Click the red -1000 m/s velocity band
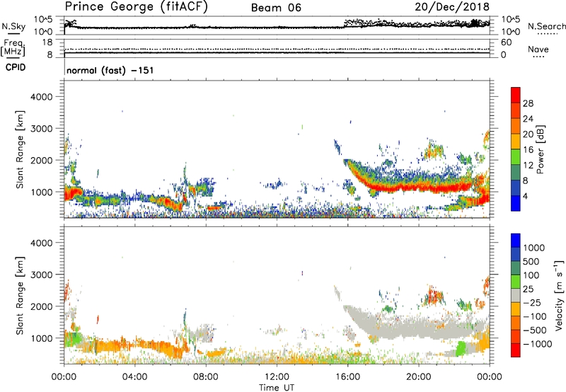 point(516,350)
